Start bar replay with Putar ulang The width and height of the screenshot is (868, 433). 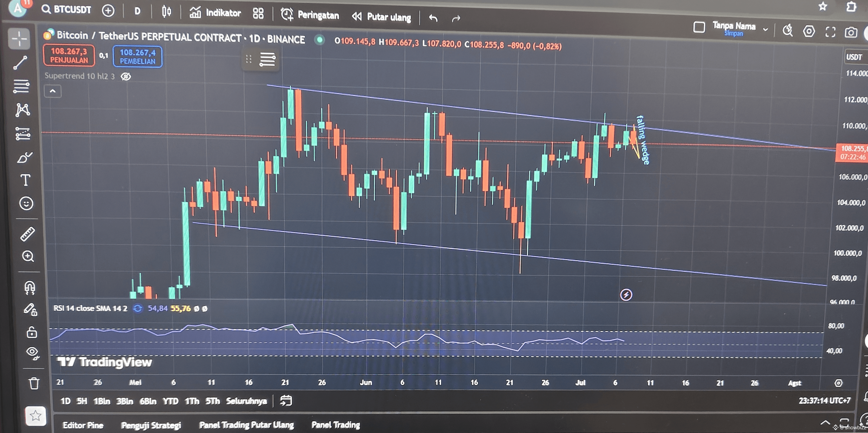pyautogui.click(x=381, y=17)
